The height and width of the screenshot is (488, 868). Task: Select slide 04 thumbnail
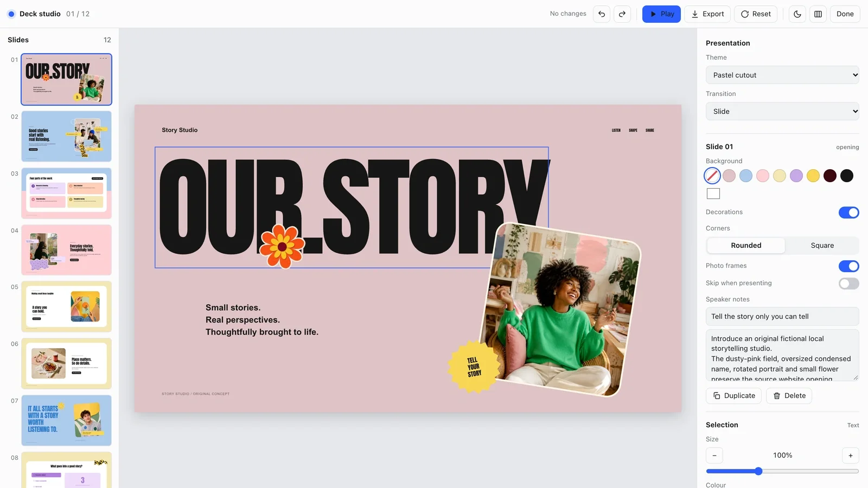(x=66, y=250)
